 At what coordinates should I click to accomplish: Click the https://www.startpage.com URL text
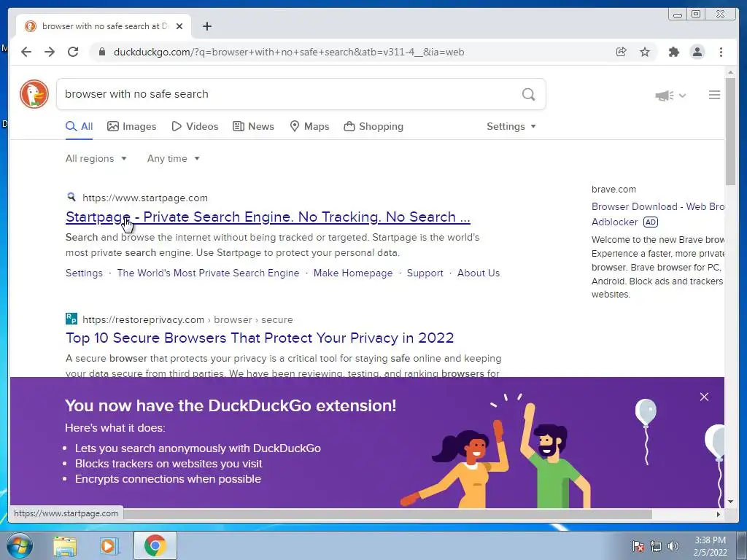145,198
